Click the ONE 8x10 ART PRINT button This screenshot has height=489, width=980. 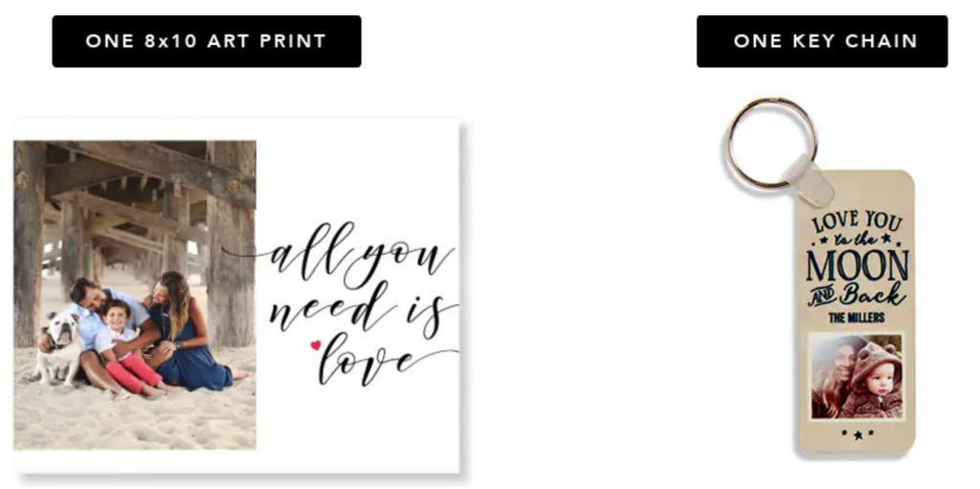coord(207,41)
